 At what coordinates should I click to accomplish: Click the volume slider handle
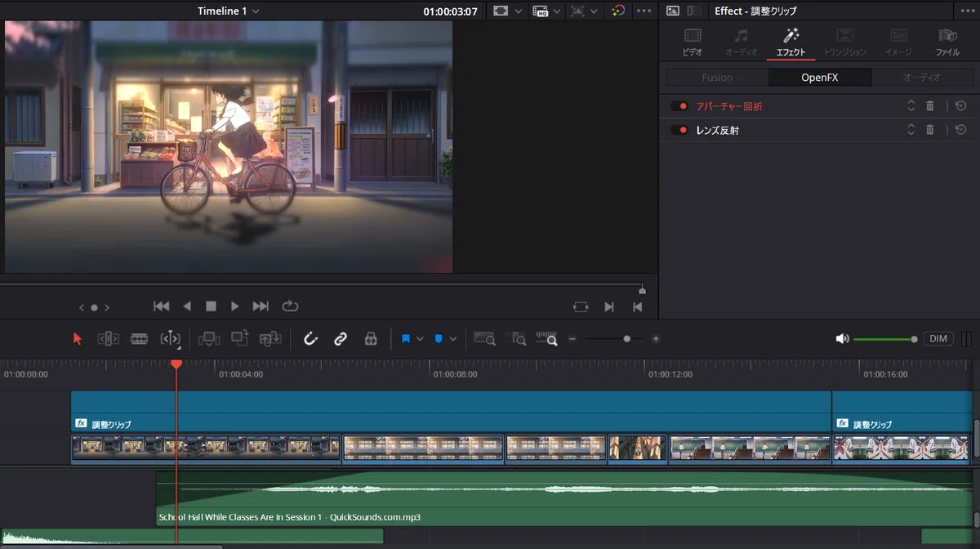[x=914, y=339]
